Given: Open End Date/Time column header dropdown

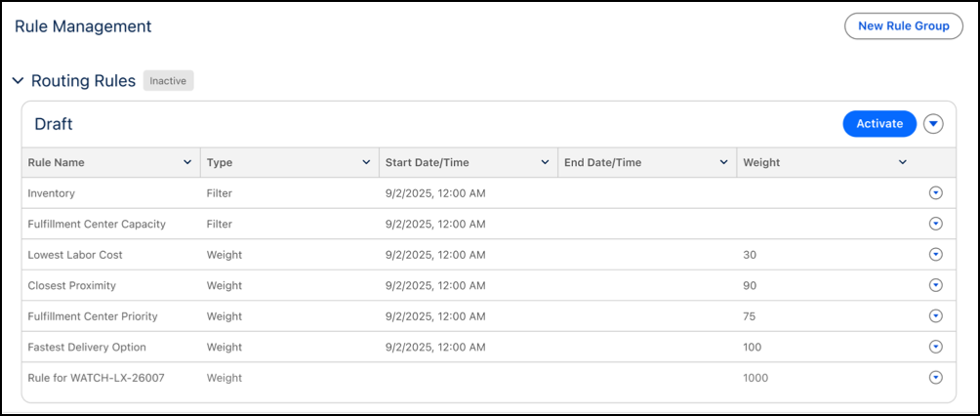Looking at the screenshot, I should click(x=723, y=163).
